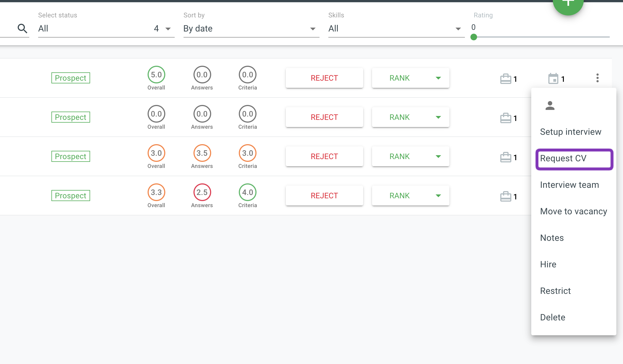Click the calendar icon in the first row

553,79
